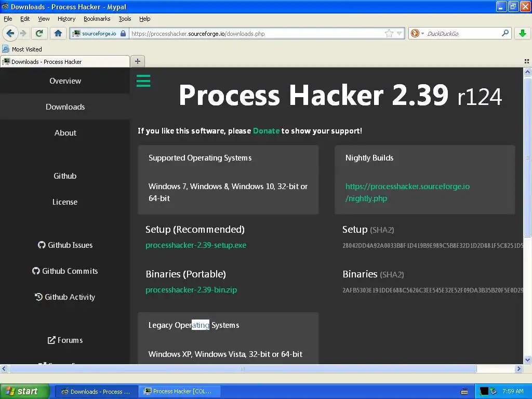This screenshot has height=399, width=532.
Task: Go to the home page icon
Action: pyautogui.click(x=58, y=33)
